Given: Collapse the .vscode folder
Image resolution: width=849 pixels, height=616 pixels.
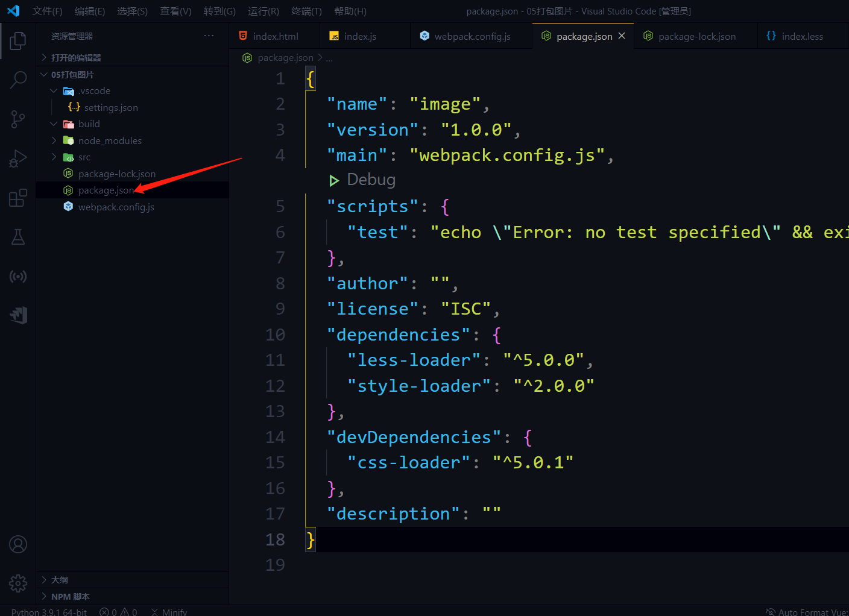Looking at the screenshot, I should click(133, 91).
